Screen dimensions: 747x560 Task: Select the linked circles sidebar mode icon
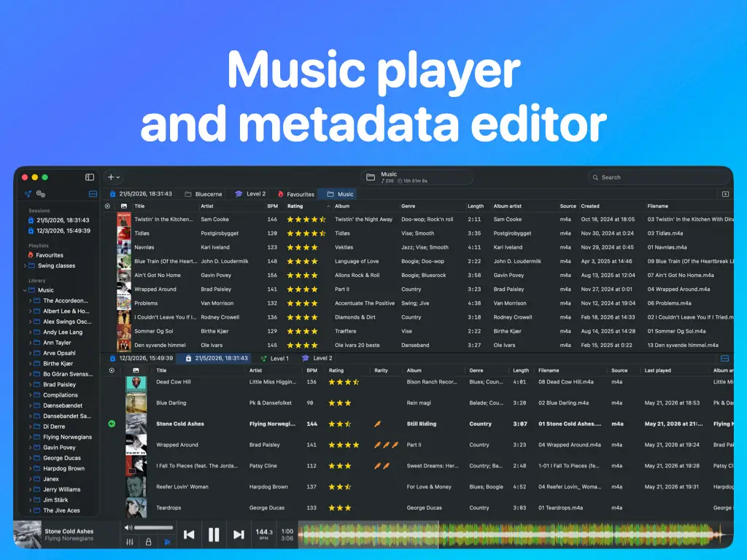[x=41, y=194]
